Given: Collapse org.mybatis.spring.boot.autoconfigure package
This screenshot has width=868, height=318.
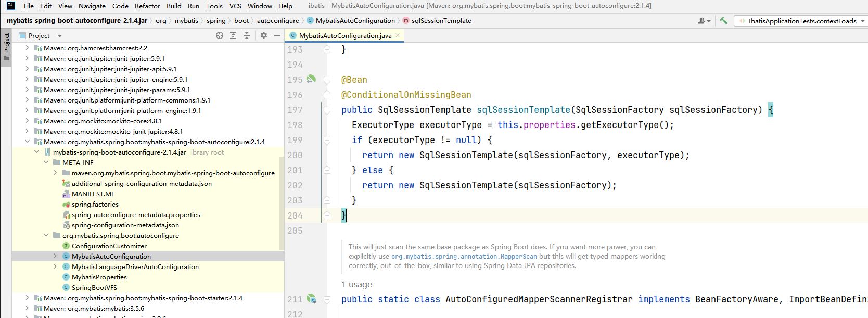Looking at the screenshot, I should [46, 235].
